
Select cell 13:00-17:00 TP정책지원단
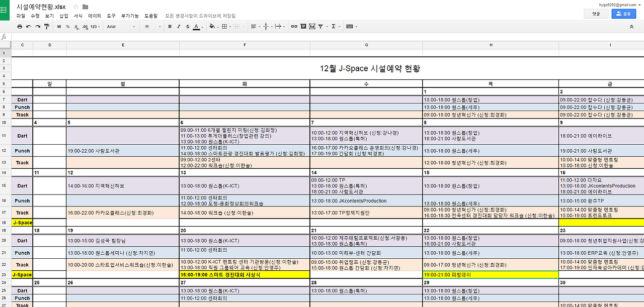click(x=366, y=213)
